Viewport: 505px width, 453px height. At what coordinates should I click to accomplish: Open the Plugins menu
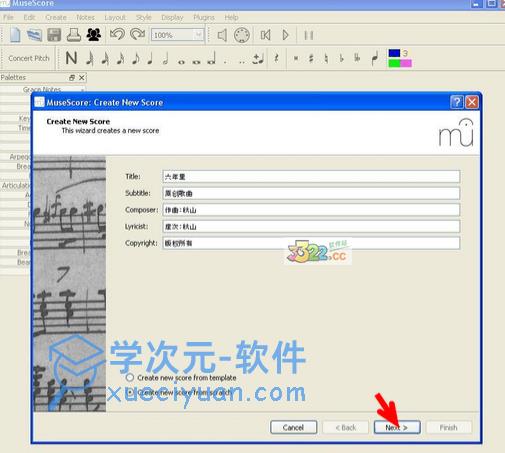pos(204,17)
